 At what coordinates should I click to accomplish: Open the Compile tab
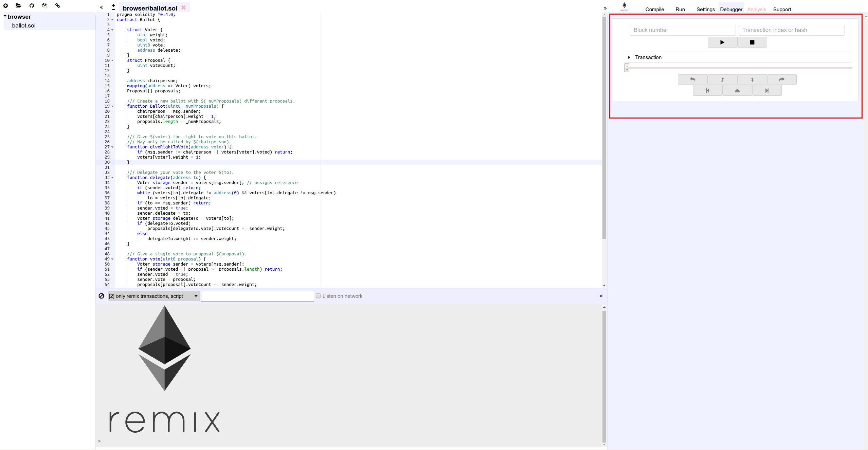[x=654, y=10]
